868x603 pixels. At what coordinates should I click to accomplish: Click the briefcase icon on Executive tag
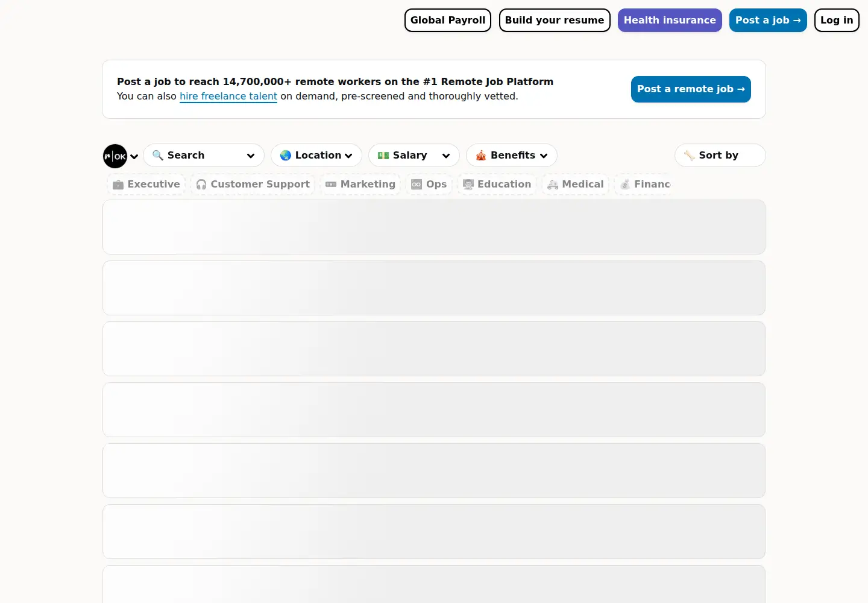point(118,185)
